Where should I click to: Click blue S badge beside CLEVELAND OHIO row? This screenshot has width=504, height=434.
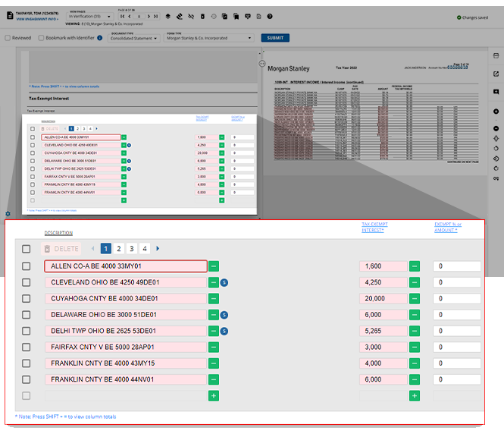click(x=225, y=282)
